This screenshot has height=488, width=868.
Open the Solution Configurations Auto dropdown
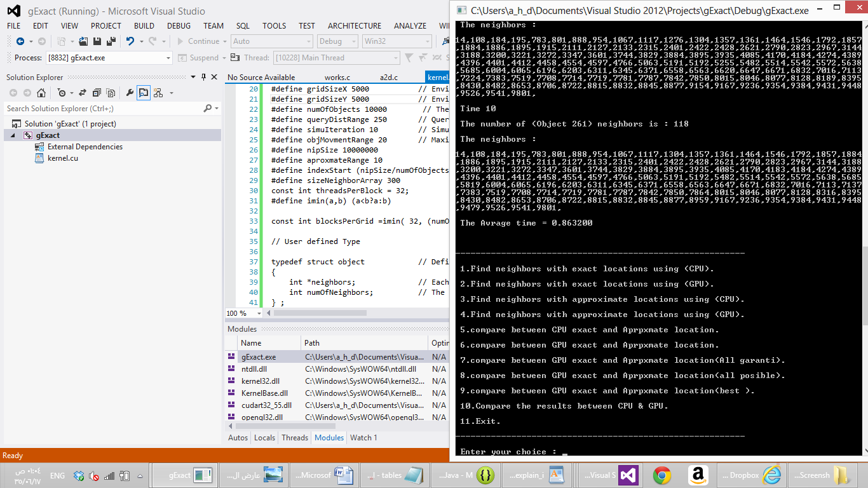[x=272, y=41]
